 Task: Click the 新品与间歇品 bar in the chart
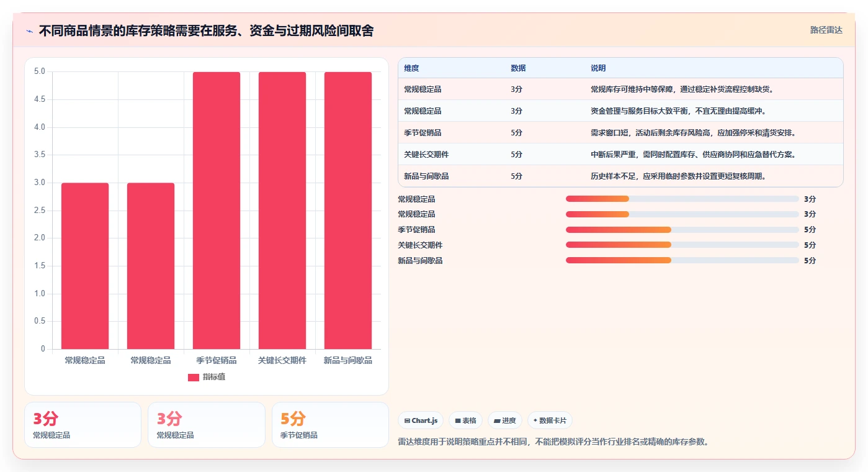tap(348, 211)
